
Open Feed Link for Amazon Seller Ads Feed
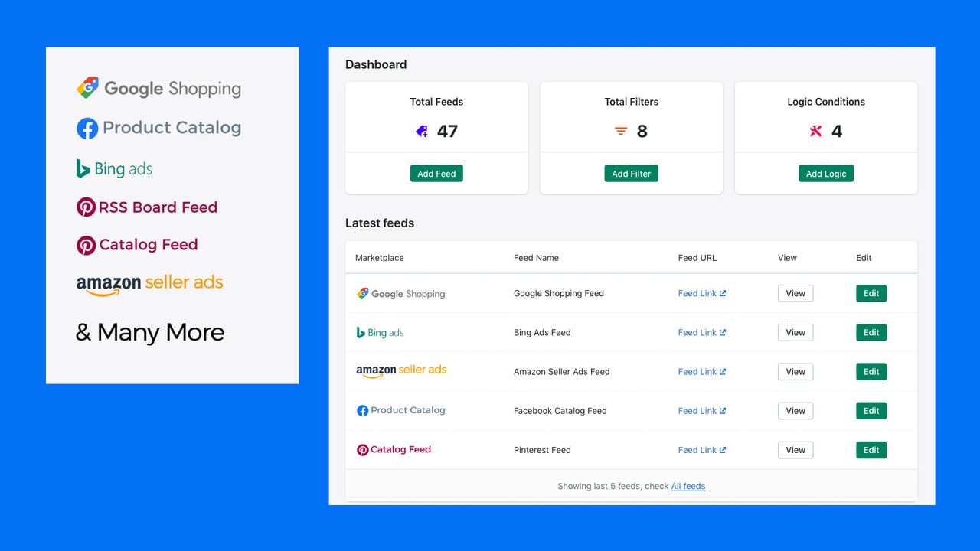click(702, 371)
